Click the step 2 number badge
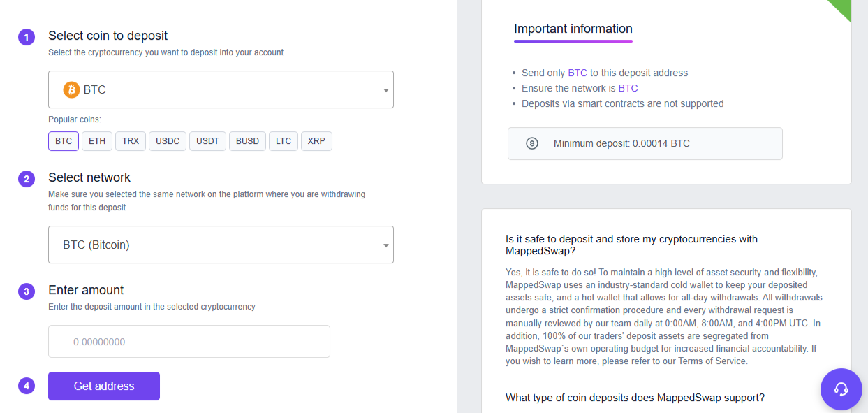 coord(27,179)
